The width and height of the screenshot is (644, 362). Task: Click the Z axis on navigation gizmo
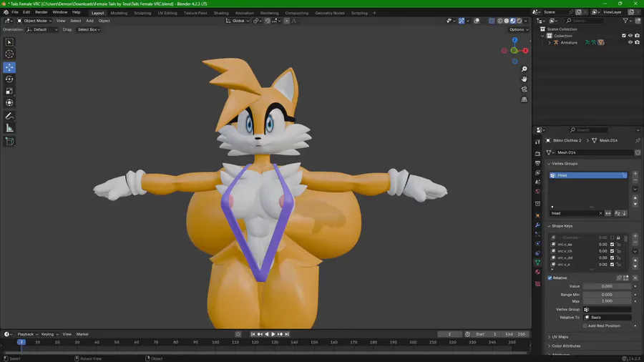pos(514,40)
